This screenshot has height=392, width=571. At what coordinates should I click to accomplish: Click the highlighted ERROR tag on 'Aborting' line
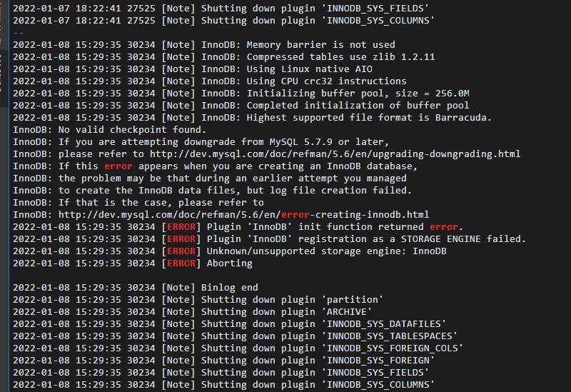coord(181,263)
